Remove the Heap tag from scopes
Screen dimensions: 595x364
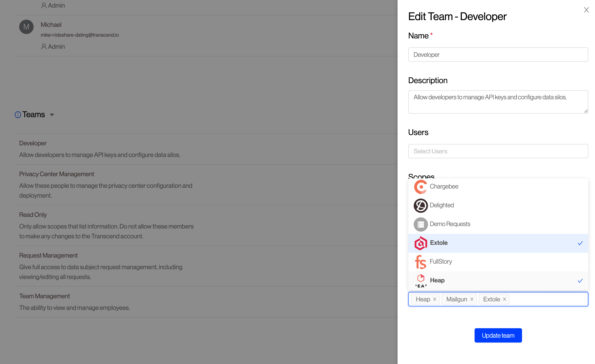pyautogui.click(x=435, y=299)
